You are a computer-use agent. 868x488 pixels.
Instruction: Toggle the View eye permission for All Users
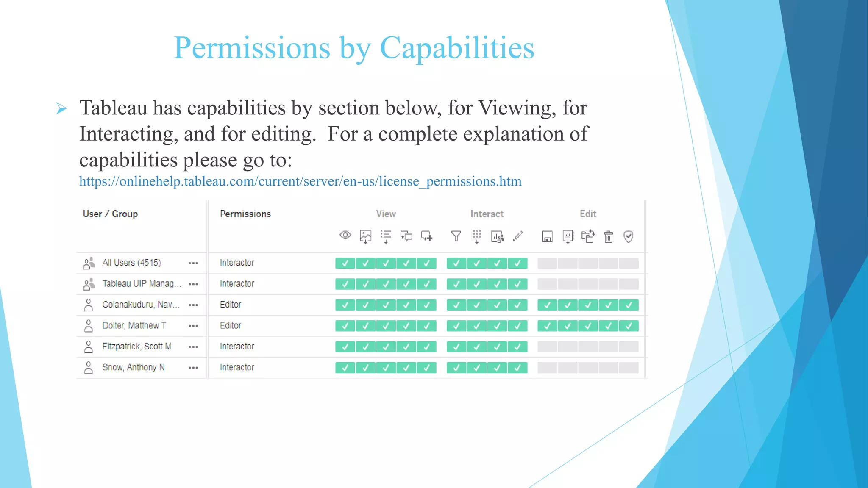pos(345,263)
